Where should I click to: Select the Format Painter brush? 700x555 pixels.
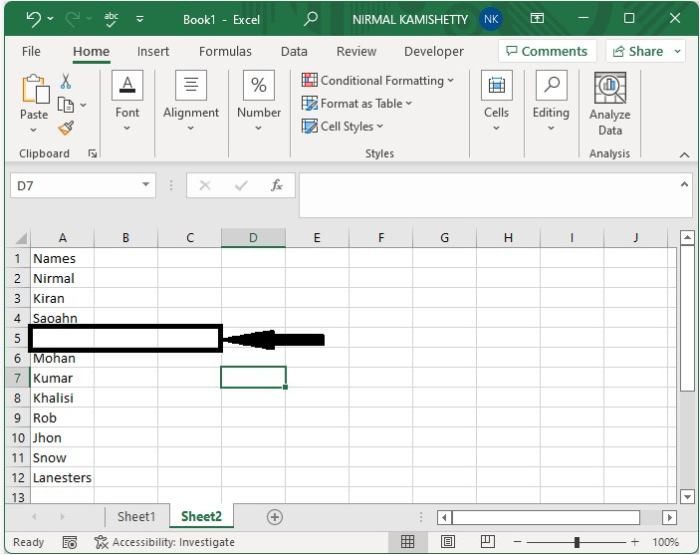[x=66, y=128]
